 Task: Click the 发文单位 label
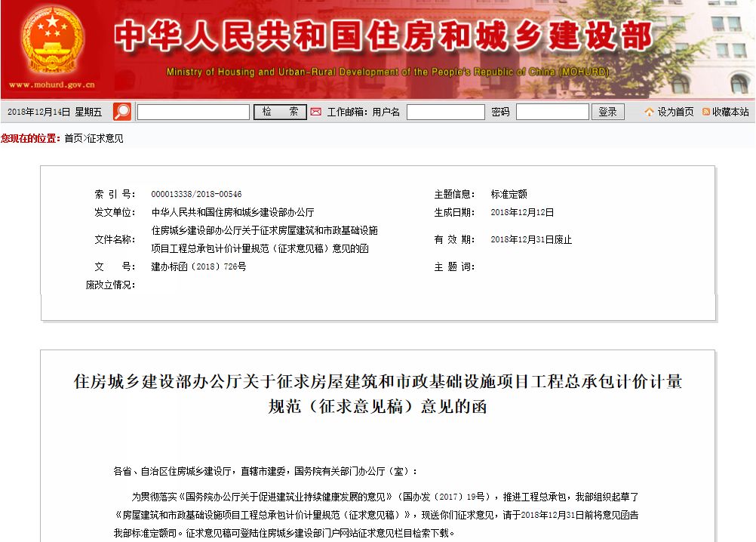(115, 212)
